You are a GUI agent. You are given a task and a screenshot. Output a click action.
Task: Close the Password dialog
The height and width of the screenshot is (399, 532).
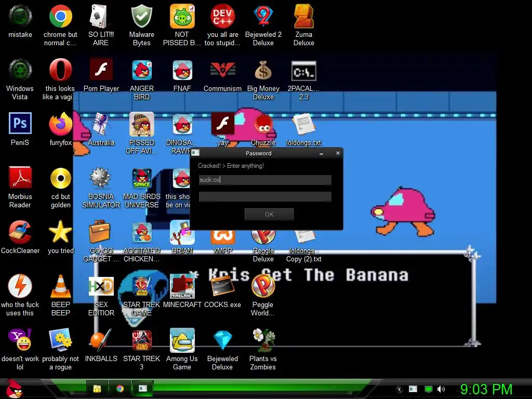point(338,153)
